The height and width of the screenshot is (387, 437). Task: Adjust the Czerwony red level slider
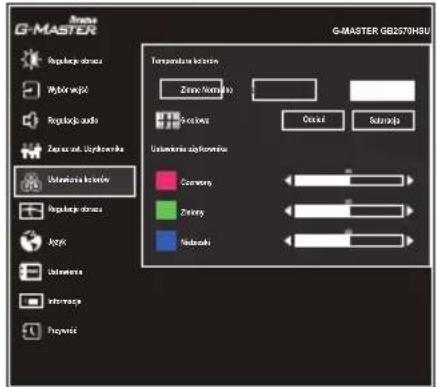[349, 181]
